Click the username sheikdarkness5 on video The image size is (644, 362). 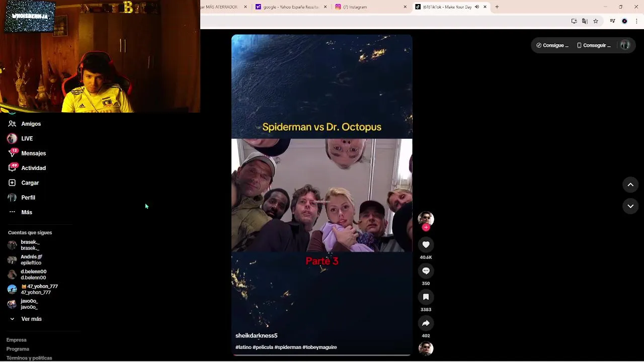(256, 335)
